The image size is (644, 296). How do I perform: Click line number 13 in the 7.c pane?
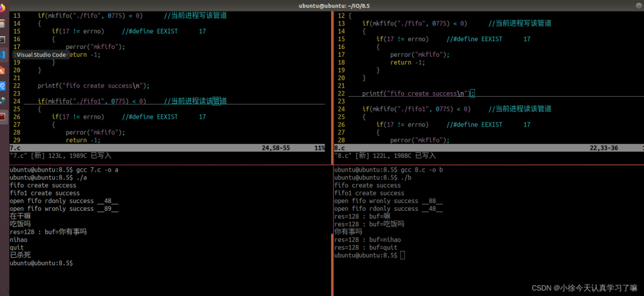(17, 16)
